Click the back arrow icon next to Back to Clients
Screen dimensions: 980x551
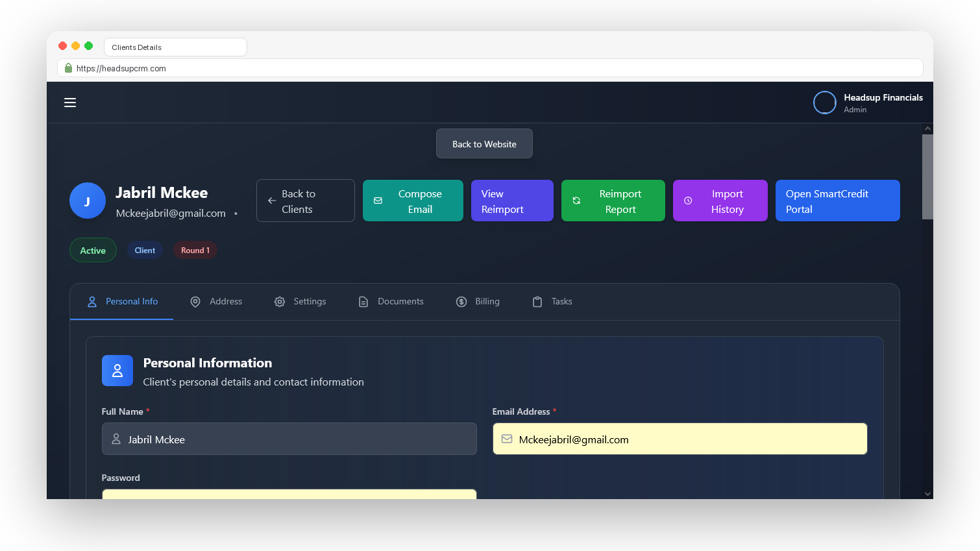click(x=272, y=201)
